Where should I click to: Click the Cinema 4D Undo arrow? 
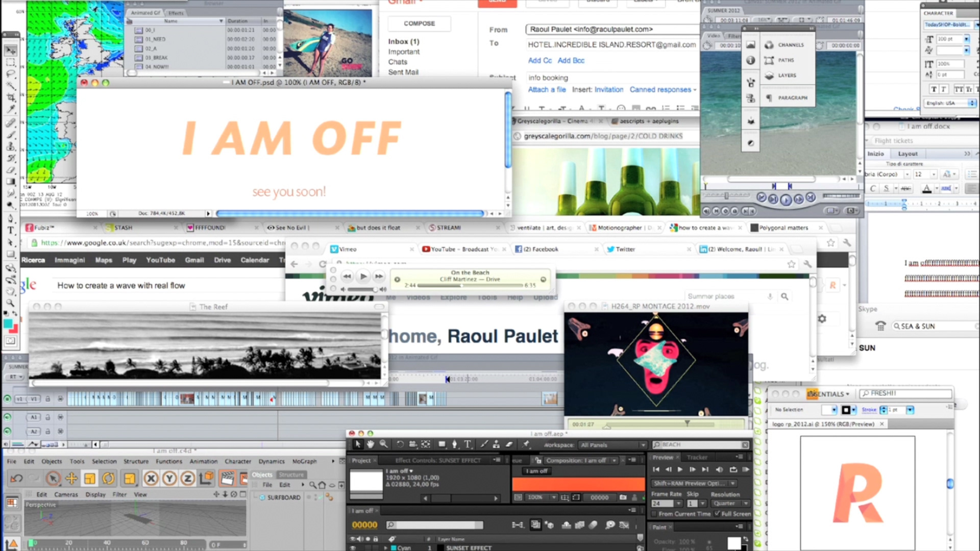[x=16, y=479]
